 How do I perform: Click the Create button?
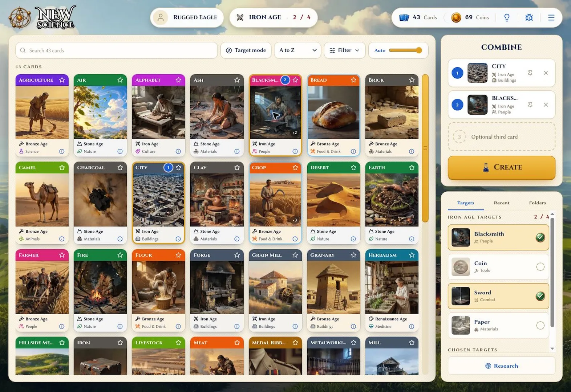pyautogui.click(x=502, y=167)
